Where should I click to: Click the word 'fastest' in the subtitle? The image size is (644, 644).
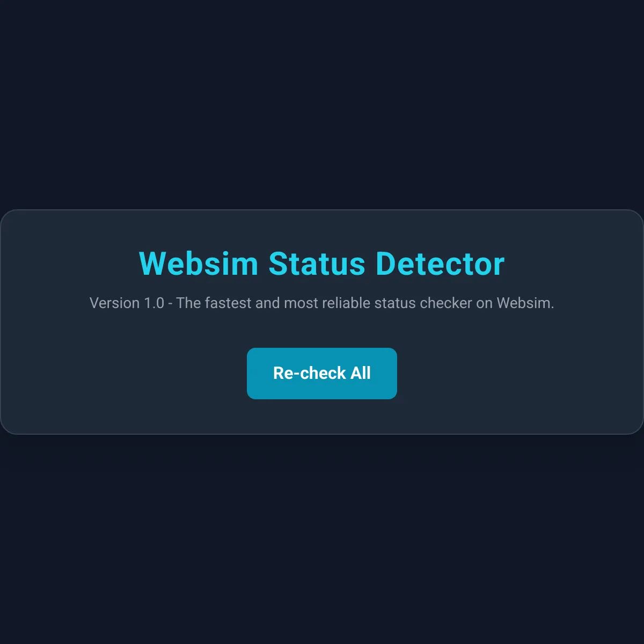pyautogui.click(x=228, y=303)
